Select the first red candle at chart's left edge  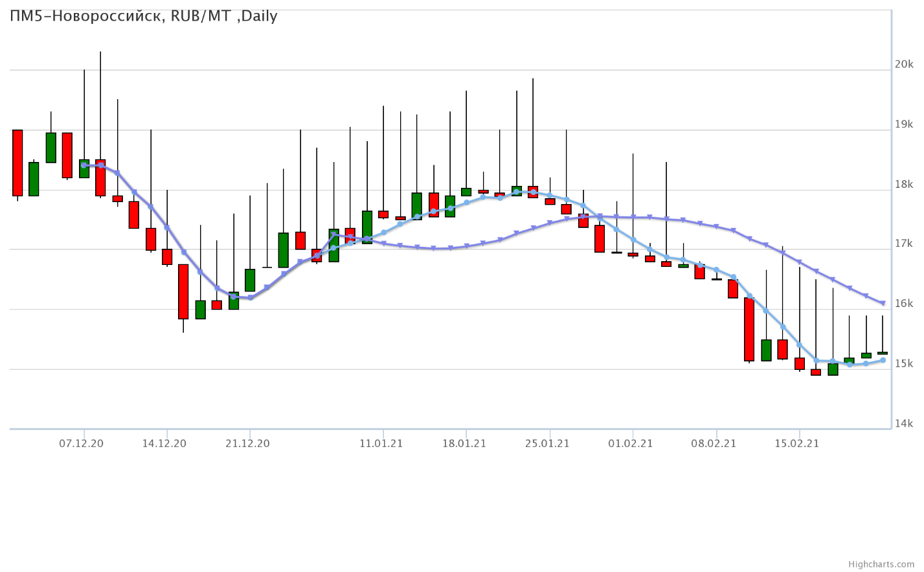tap(17, 163)
